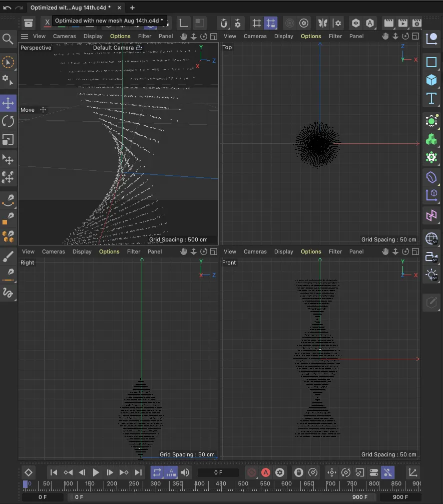Click the Undo arrow

point(7,8)
